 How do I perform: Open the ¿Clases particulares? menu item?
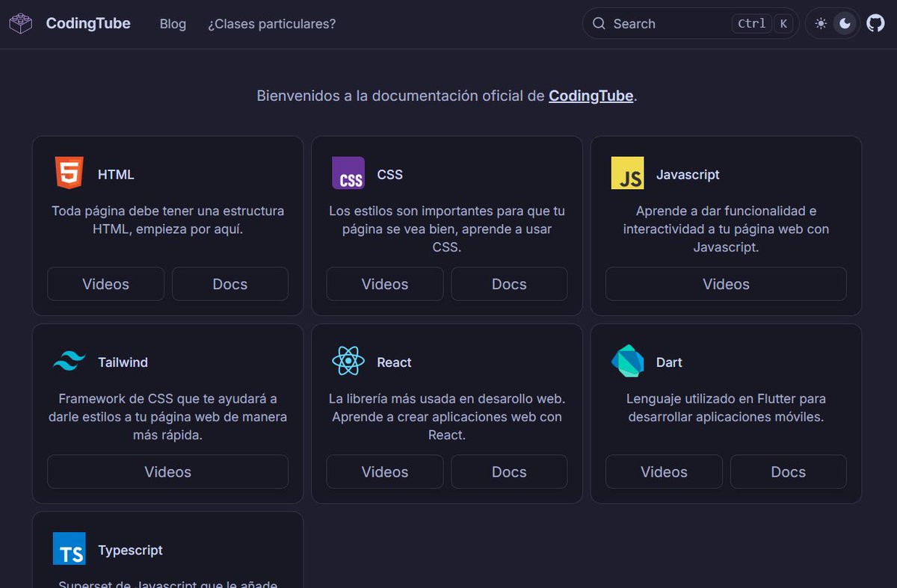[272, 24]
